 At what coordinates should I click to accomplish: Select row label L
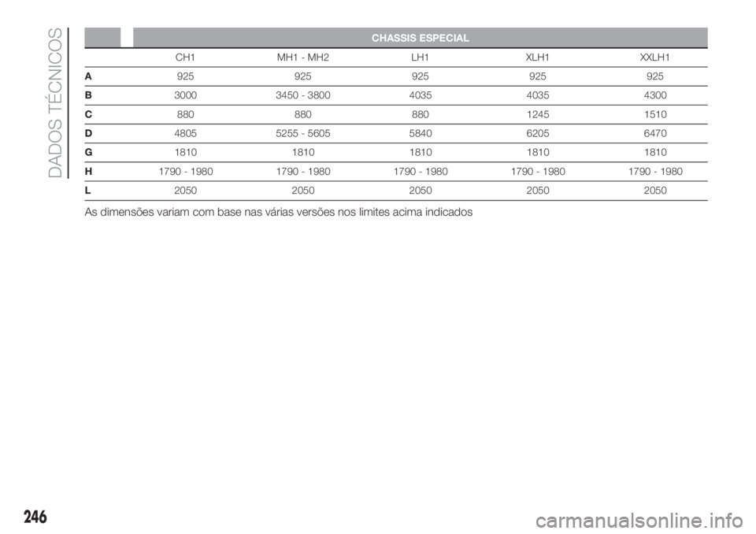(x=87, y=190)
